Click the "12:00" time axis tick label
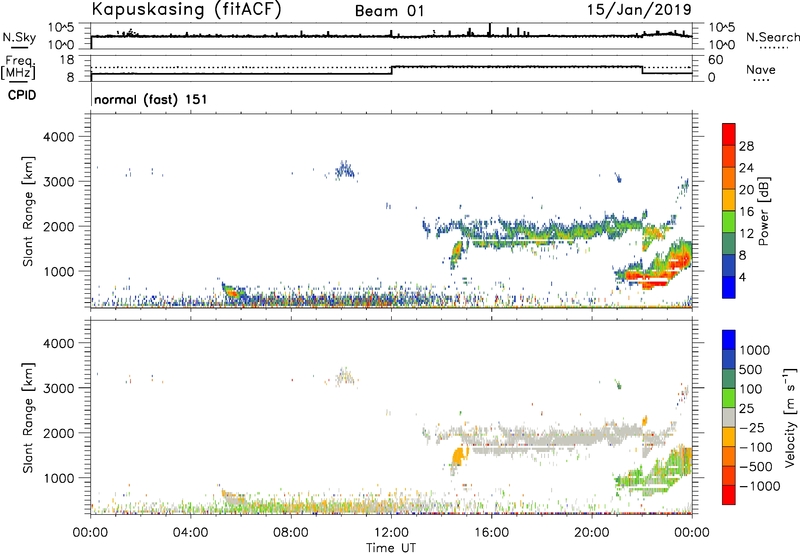The width and height of the screenshot is (800, 554). coord(391,533)
